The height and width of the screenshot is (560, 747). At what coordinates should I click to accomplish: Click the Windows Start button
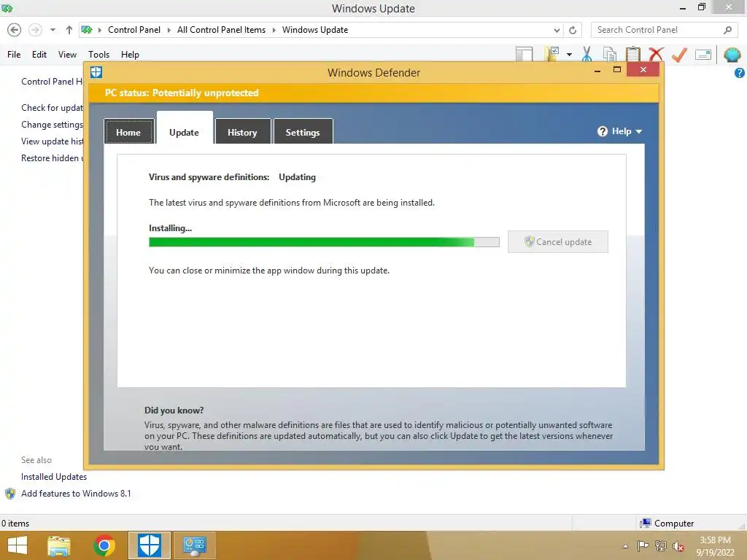tap(18, 545)
